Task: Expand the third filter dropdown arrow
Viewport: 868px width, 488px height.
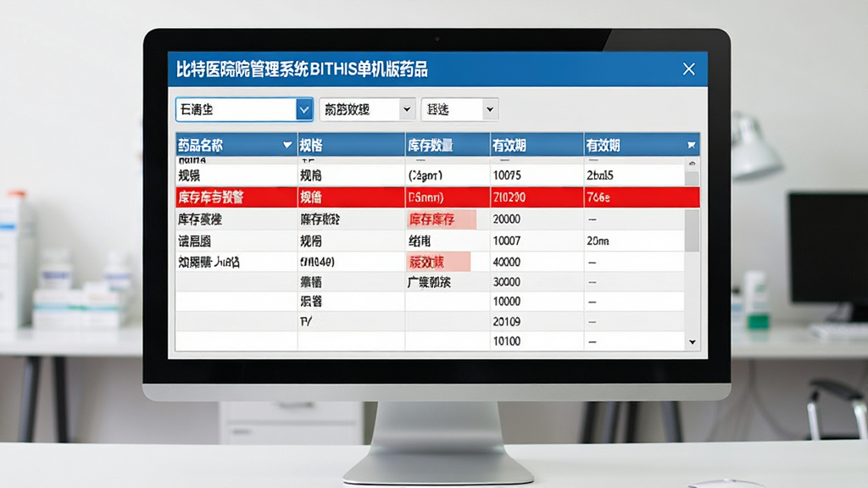Action: click(x=489, y=109)
